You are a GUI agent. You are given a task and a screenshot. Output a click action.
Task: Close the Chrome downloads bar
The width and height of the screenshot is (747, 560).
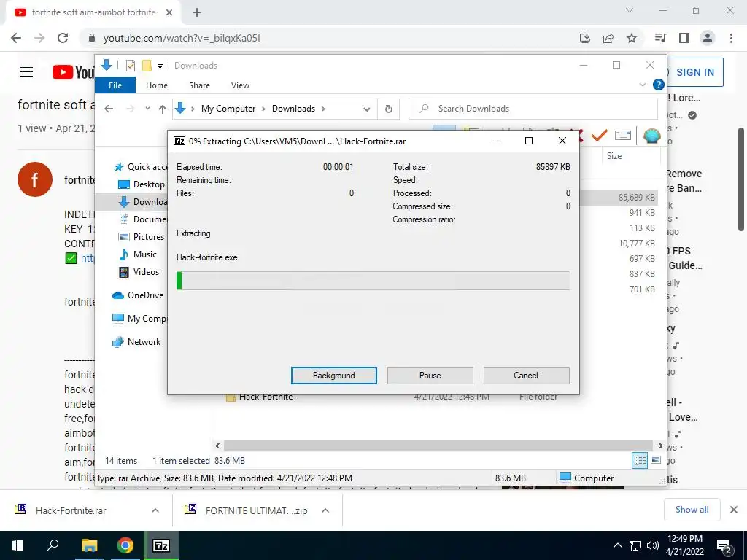(x=734, y=510)
